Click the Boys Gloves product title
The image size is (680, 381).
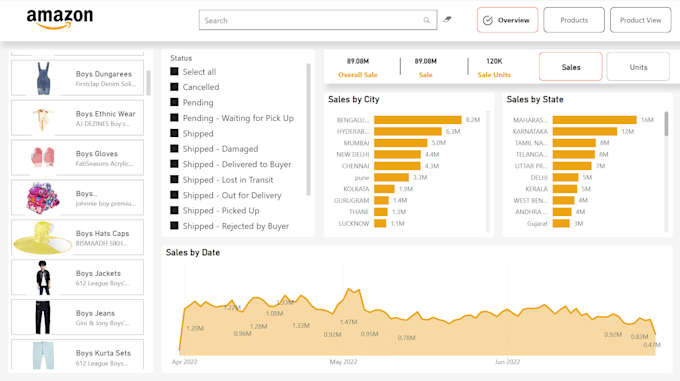tap(97, 153)
